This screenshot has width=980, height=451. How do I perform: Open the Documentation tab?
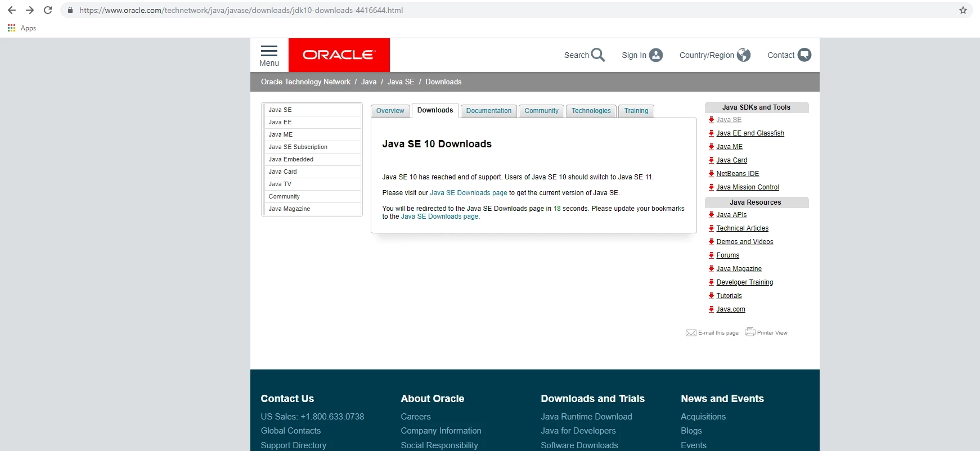[488, 111]
